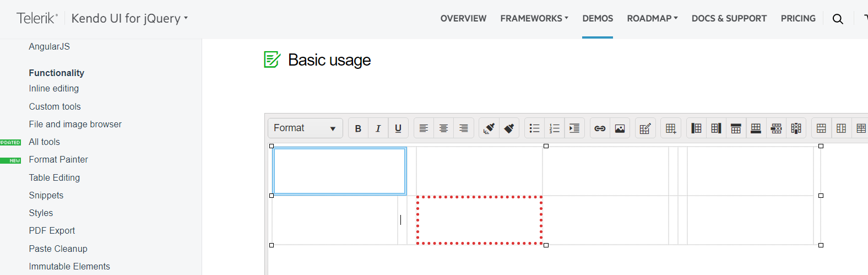Click the red dotted table cell
Image resolution: width=868 pixels, height=275 pixels.
pos(479,220)
